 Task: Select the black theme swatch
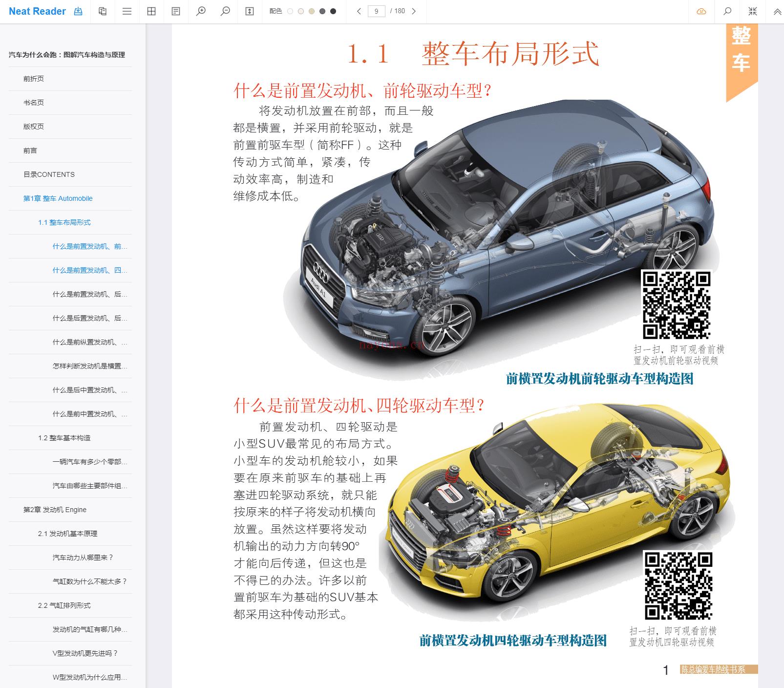point(333,11)
